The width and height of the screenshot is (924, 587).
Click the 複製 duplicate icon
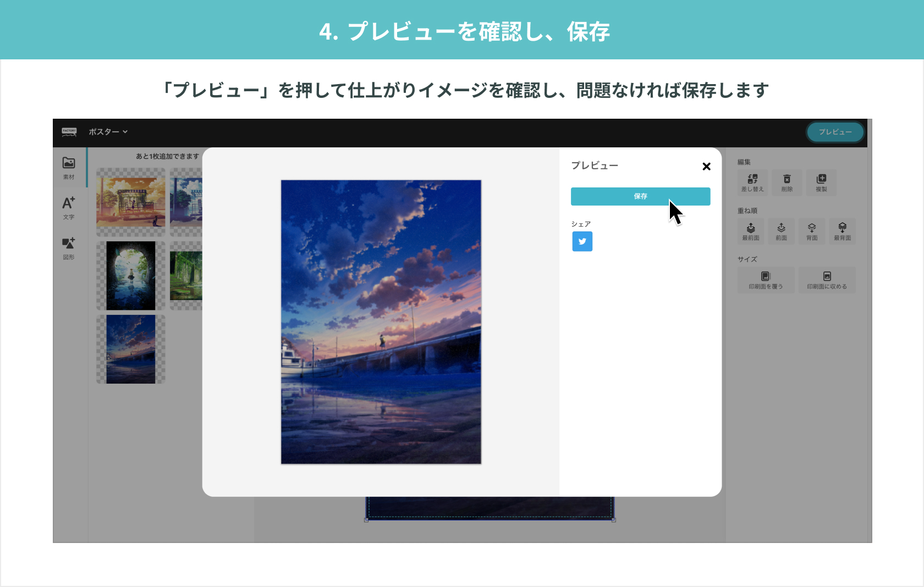[x=822, y=182]
